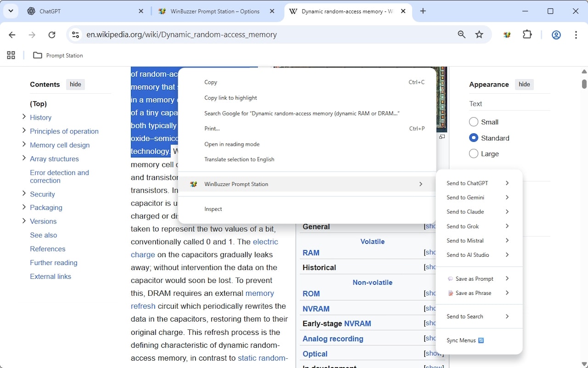Choose Open in reading mode

click(307, 144)
